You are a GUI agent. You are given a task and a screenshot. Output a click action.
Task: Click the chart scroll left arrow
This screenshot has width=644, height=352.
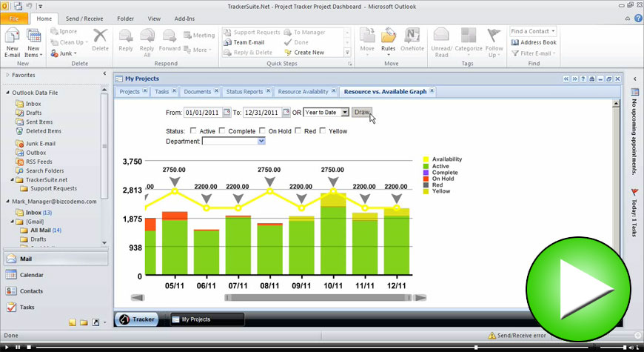click(137, 298)
